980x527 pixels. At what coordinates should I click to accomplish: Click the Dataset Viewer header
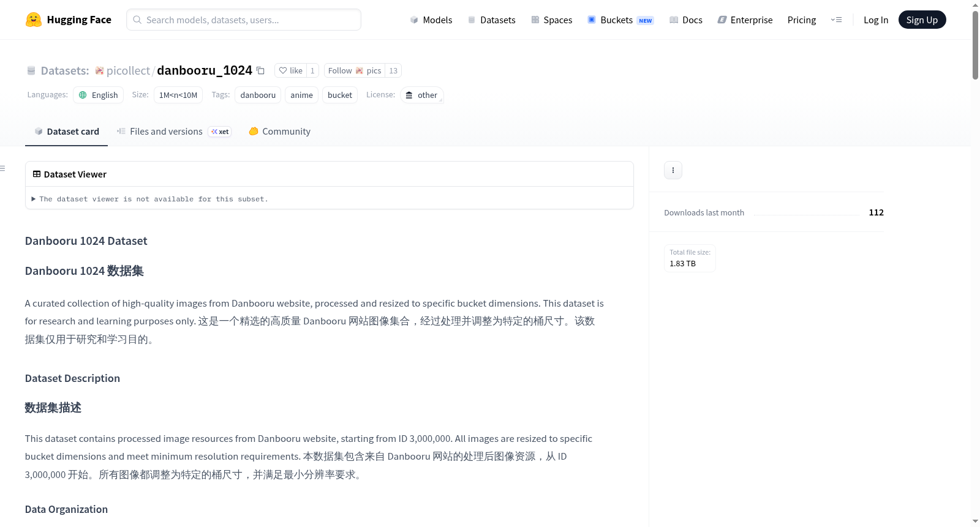(x=69, y=174)
